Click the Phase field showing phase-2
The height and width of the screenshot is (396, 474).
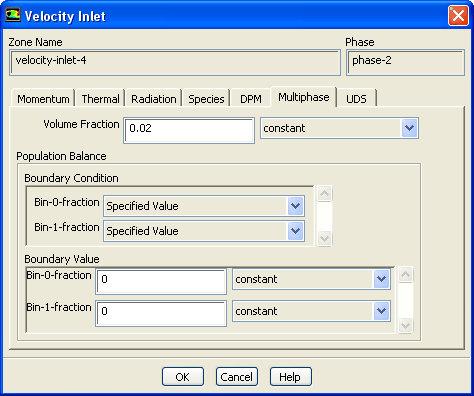tap(405, 62)
